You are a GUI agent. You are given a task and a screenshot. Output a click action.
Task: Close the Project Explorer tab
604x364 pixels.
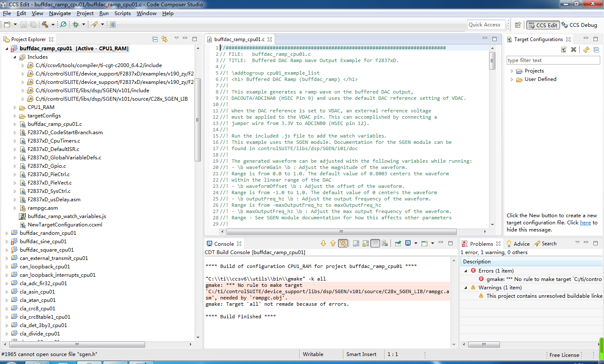(51, 39)
